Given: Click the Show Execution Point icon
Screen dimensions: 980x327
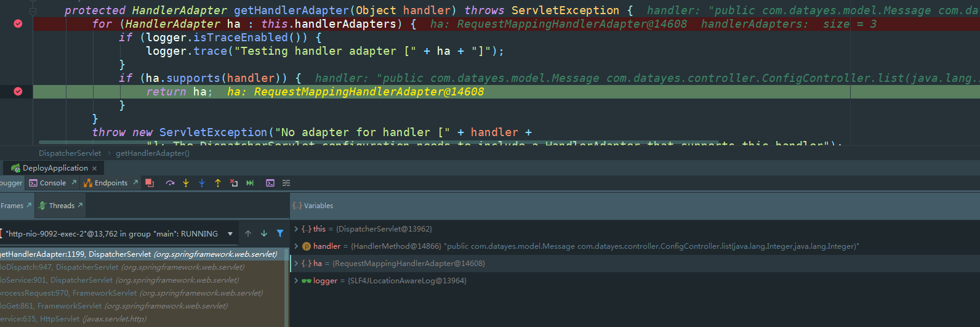Looking at the screenshot, I should click(x=149, y=183).
